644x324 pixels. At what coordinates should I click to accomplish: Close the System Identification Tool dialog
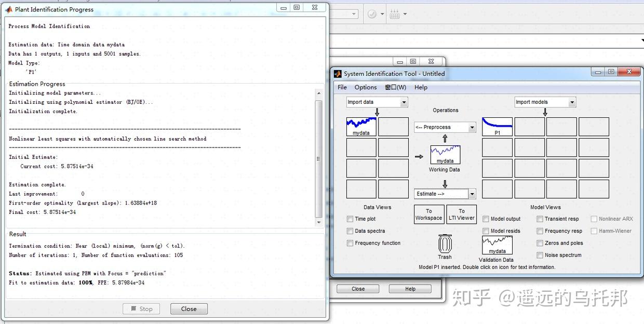click(x=628, y=72)
